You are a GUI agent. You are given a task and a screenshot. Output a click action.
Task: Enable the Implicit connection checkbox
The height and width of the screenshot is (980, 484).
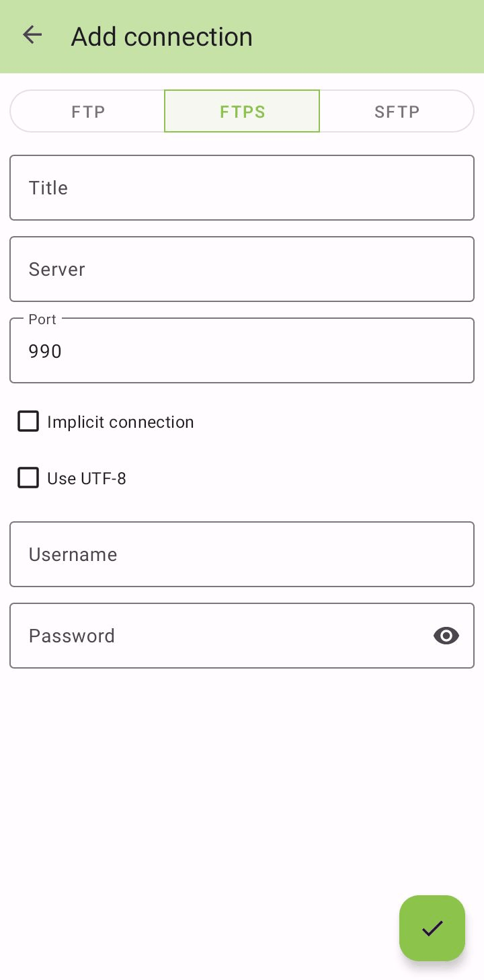[x=28, y=421]
